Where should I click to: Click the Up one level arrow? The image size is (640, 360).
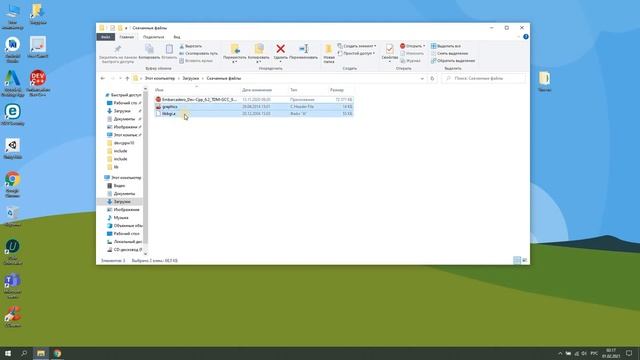point(127,78)
